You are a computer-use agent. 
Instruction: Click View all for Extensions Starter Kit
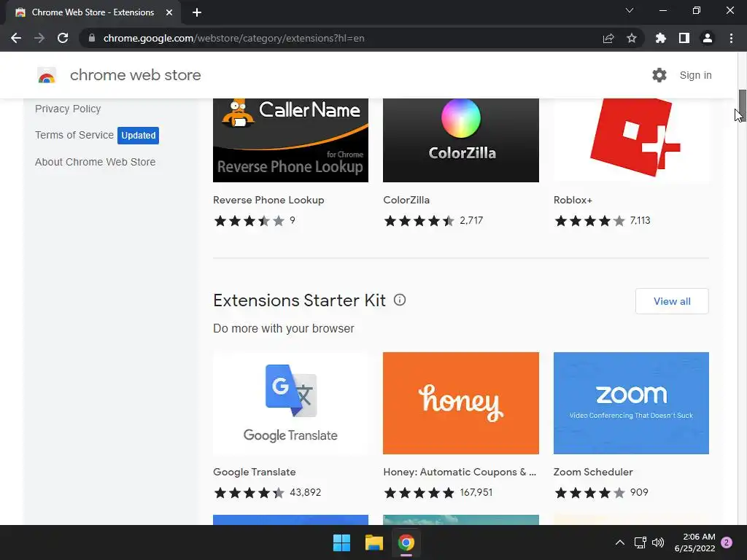coord(672,301)
